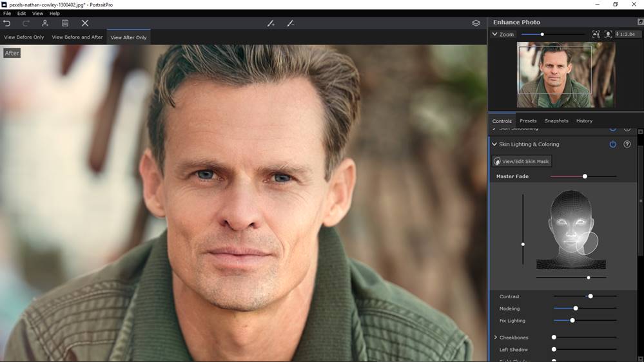Select the brush plus tool
This screenshot has width=644, height=362.
coord(271,23)
